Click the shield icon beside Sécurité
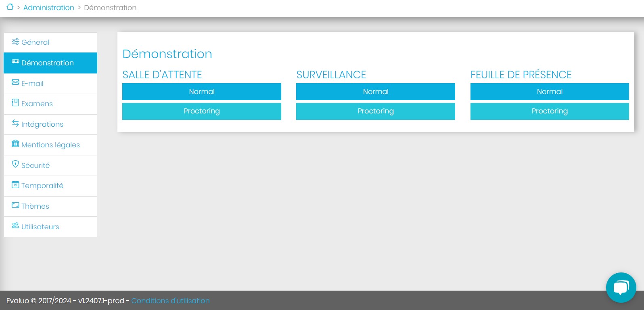 [x=15, y=164]
